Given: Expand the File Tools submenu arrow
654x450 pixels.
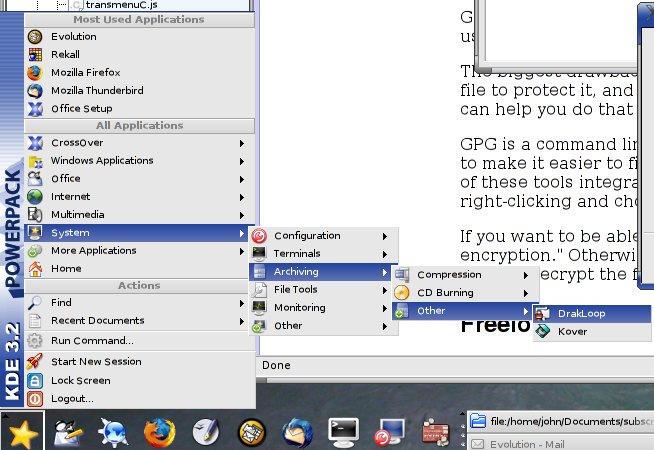Looking at the screenshot, I should click(385, 290).
